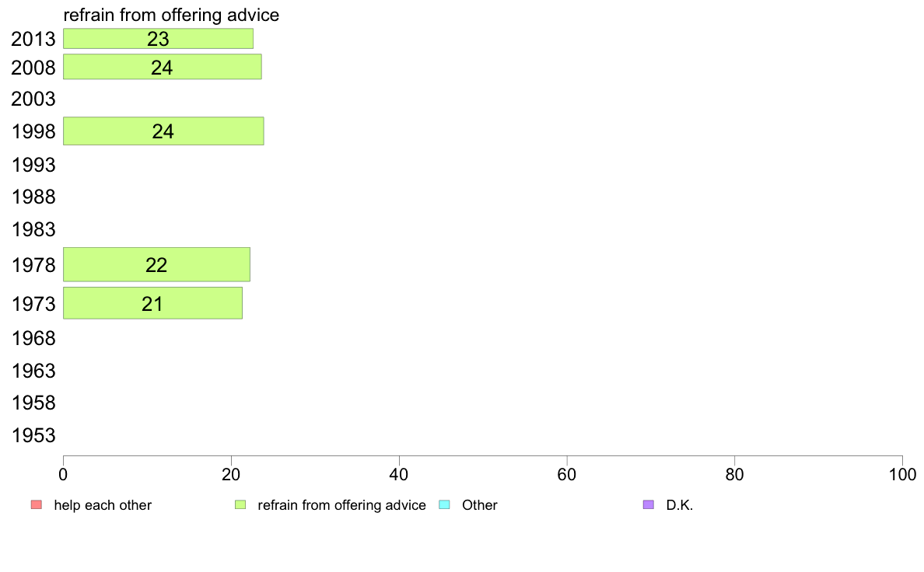Screen dimensions: 924x572
Task: Click the 100 tick on x-axis
Action: (x=902, y=475)
